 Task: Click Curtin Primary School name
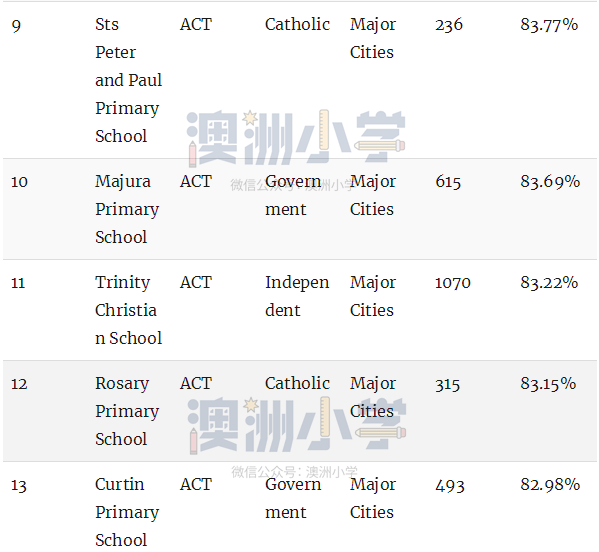point(127,512)
